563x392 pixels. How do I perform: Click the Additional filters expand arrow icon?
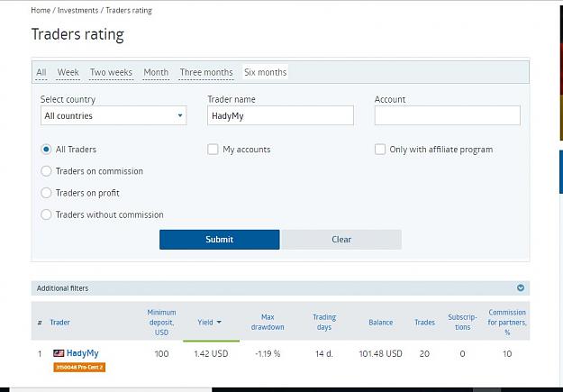tap(521, 288)
